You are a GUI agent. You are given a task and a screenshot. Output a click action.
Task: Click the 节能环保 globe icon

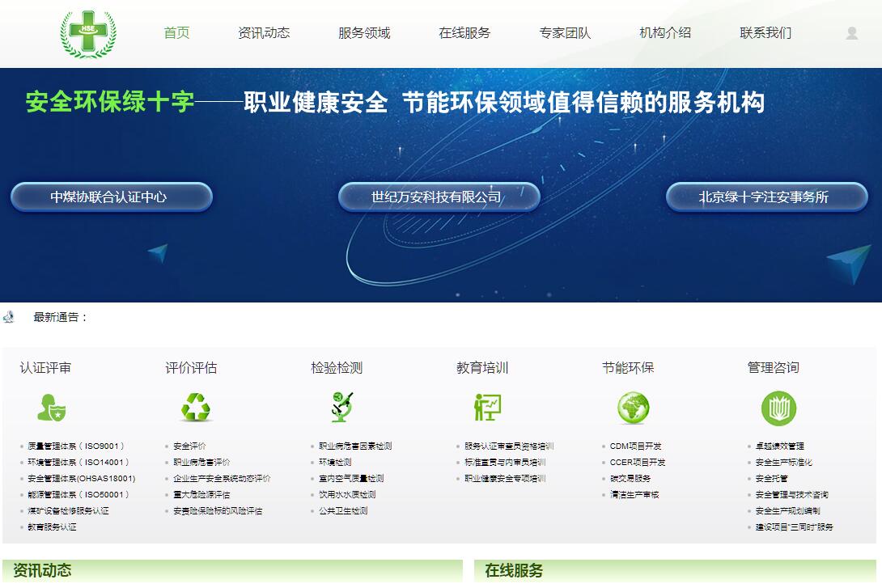click(633, 408)
